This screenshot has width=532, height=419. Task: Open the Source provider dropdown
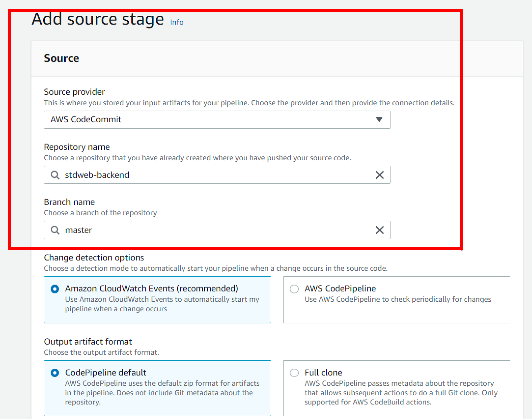217,120
